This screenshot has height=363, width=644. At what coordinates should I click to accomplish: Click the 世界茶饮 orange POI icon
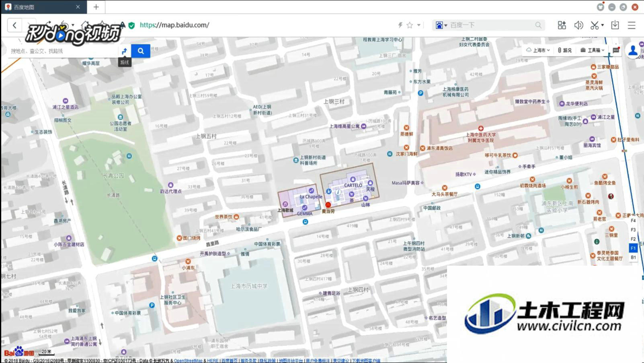coord(236,217)
